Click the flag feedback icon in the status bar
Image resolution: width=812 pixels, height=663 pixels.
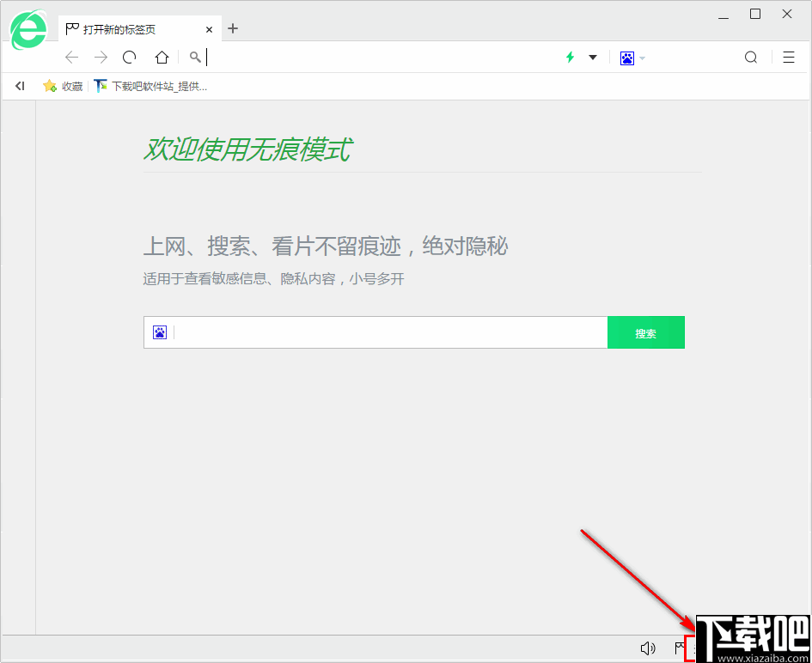(680, 648)
